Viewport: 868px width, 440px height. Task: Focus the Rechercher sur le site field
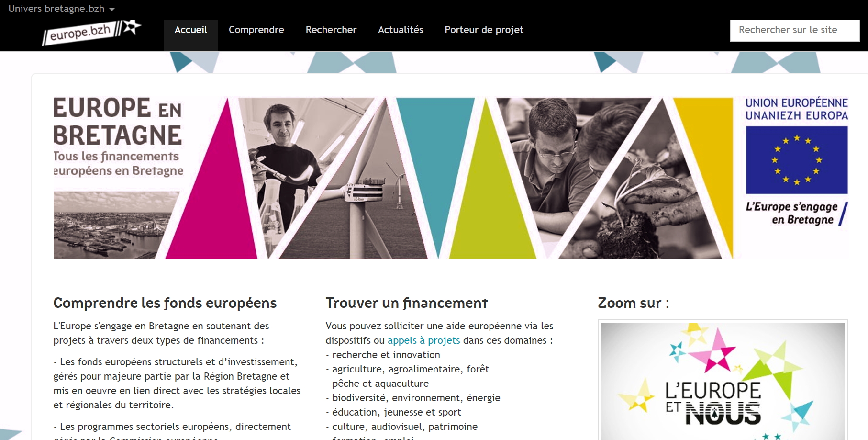[x=794, y=30]
